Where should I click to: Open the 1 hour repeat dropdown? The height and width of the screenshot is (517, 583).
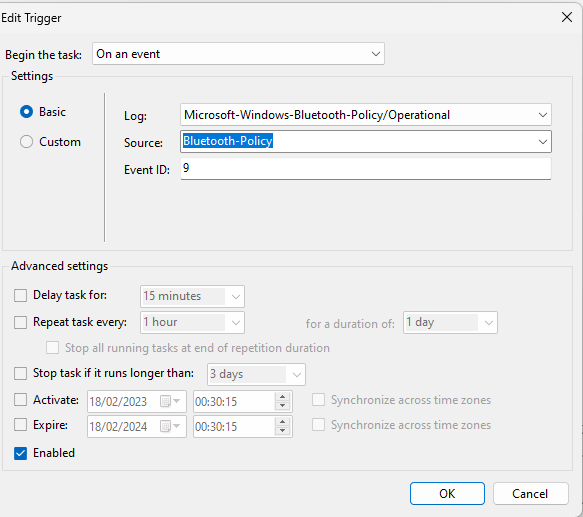(x=192, y=322)
